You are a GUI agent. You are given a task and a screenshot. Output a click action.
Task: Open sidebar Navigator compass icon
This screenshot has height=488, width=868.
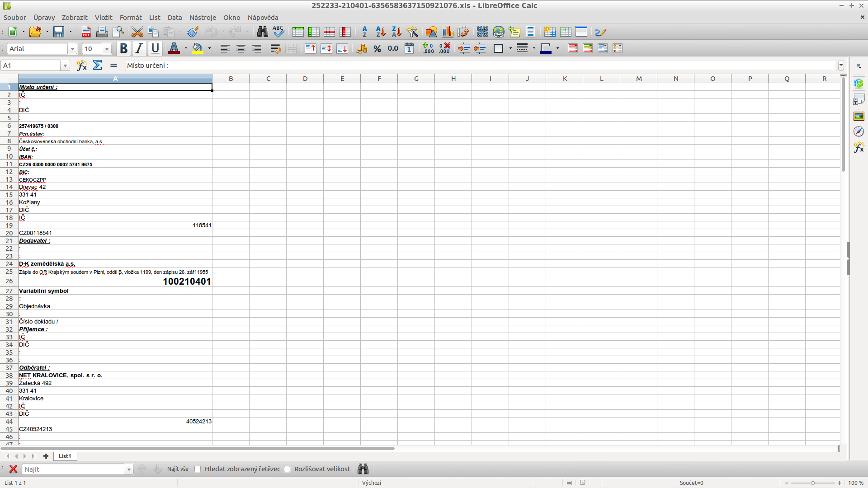coord(859,131)
